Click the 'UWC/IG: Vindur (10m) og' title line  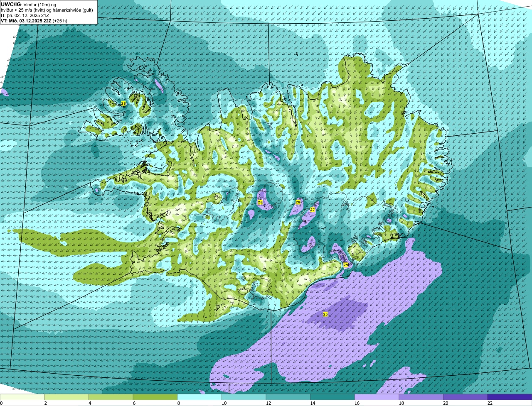coord(28,4)
